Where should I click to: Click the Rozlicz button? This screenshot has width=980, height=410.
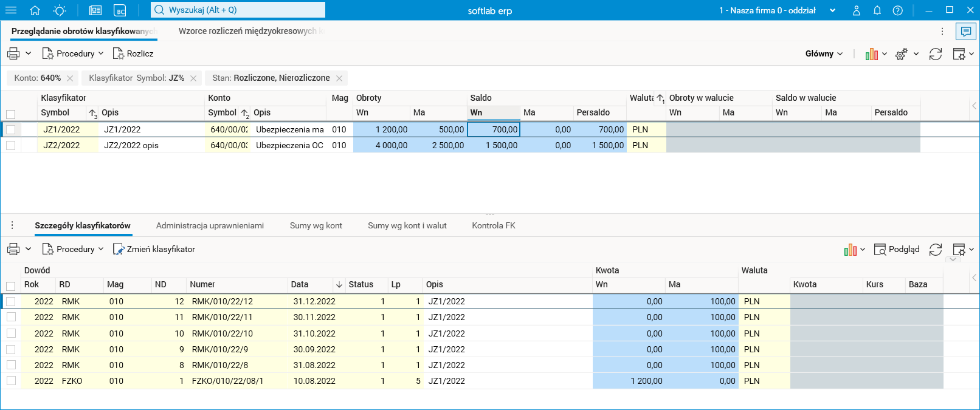tap(133, 53)
